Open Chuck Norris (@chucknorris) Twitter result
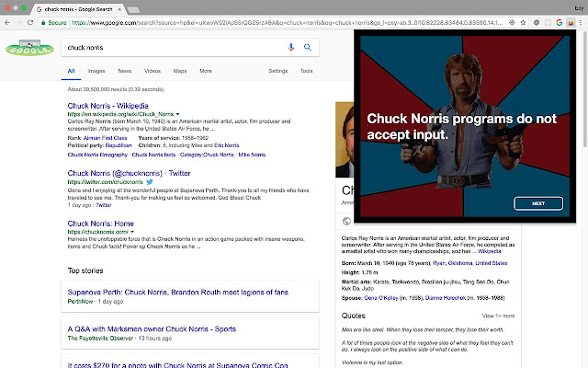The image size is (588, 368). (x=129, y=174)
